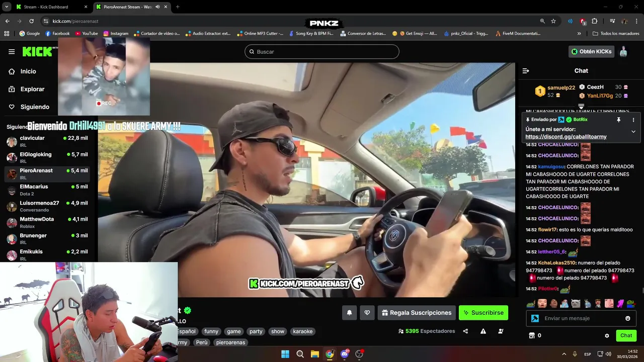The height and width of the screenshot is (362, 644).
Task: Open Brunenger followed channel
Action: pos(48,239)
